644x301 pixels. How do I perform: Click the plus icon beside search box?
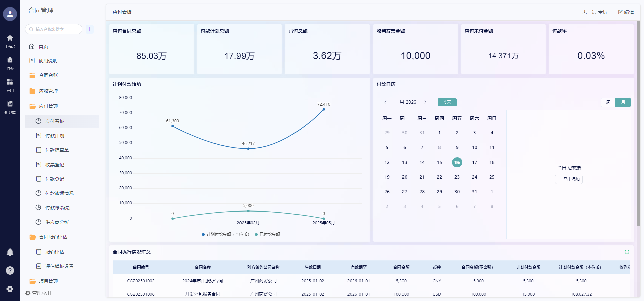click(90, 29)
